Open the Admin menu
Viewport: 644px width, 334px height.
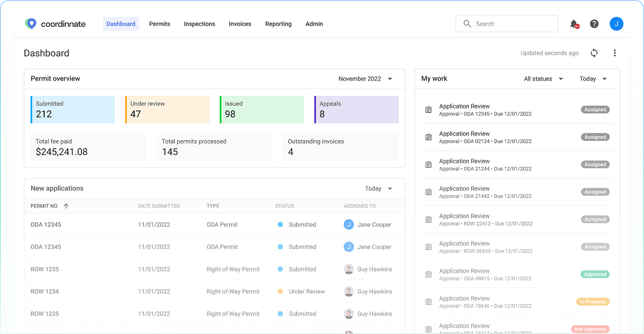[x=314, y=24]
